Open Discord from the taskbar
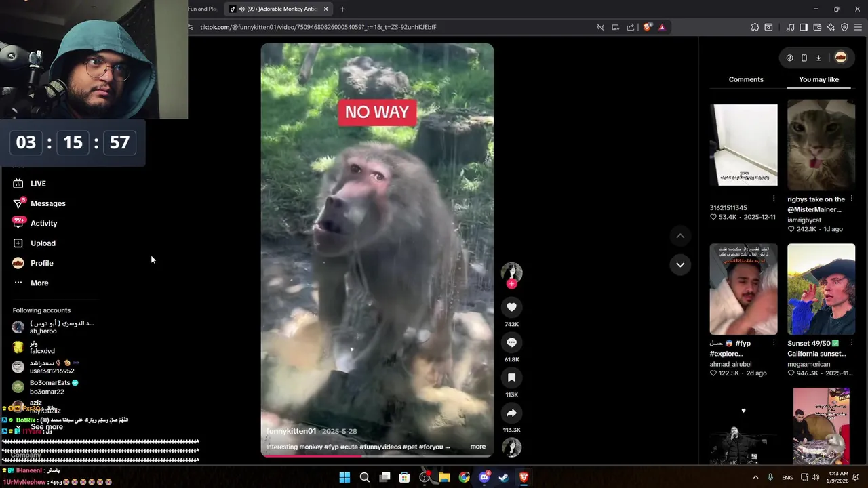 click(x=484, y=477)
